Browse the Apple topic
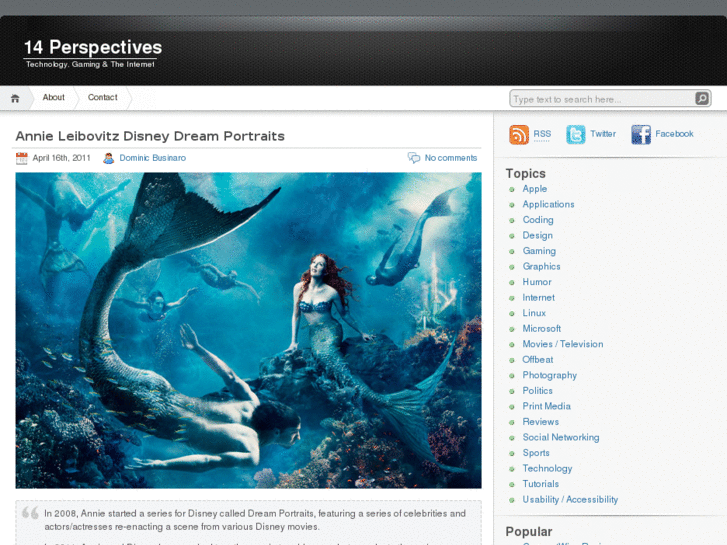The image size is (727, 545). click(x=535, y=189)
